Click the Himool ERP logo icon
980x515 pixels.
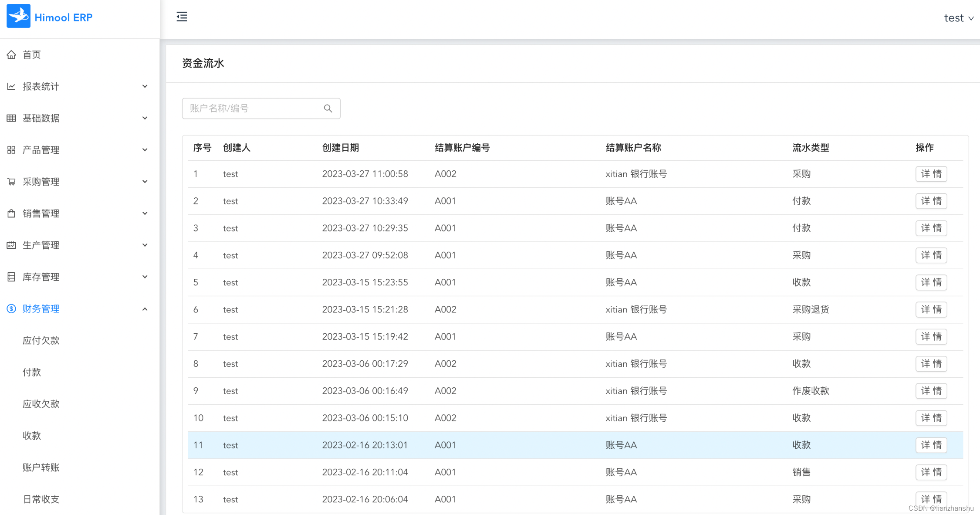[x=18, y=16]
